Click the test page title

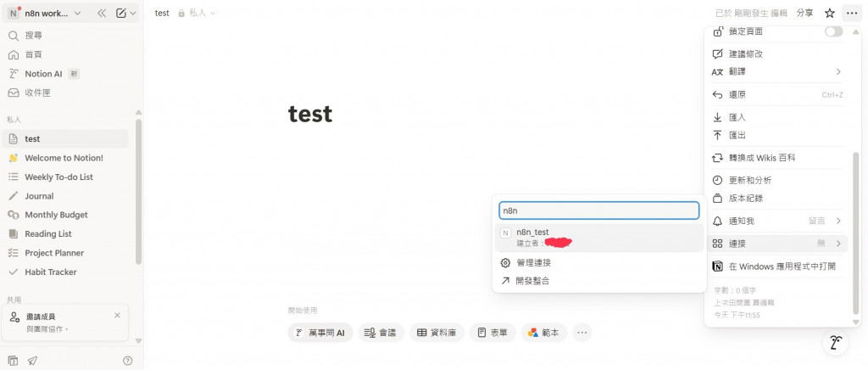coord(310,115)
